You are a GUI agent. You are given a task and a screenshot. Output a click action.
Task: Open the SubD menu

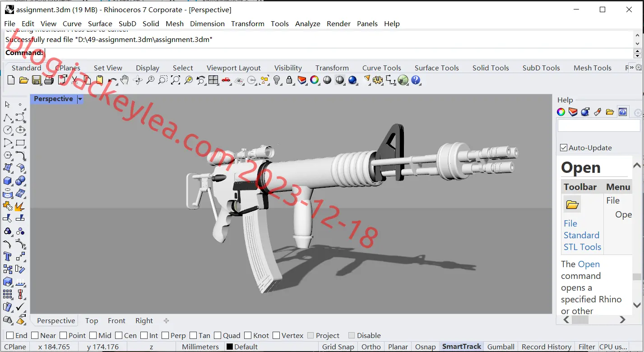[x=127, y=23]
